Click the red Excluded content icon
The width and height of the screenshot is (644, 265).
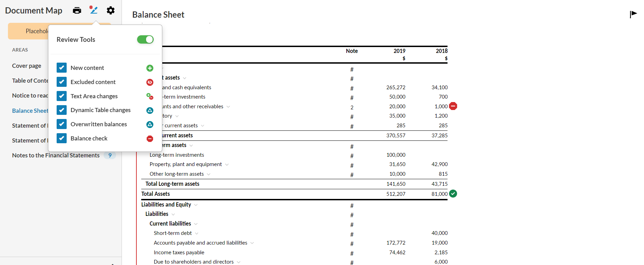click(150, 82)
